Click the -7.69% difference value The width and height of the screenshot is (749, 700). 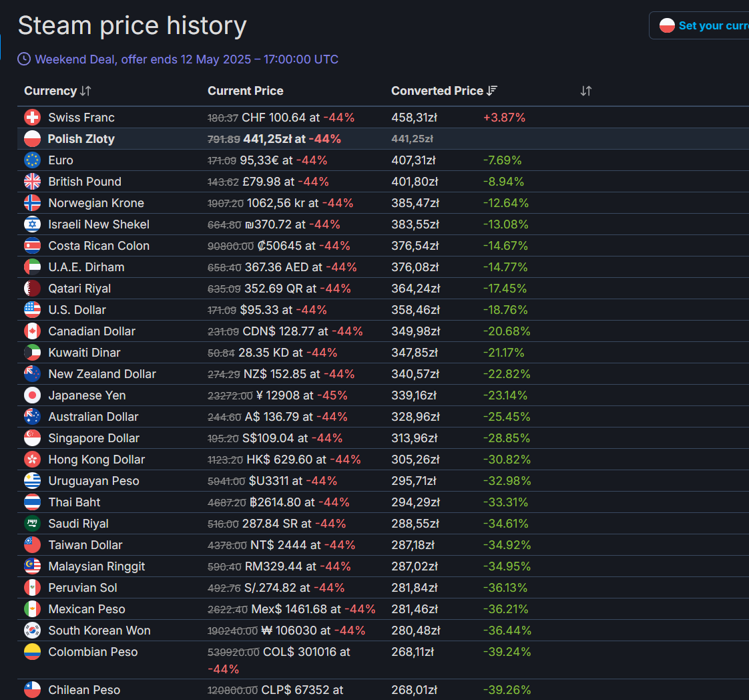(x=503, y=160)
